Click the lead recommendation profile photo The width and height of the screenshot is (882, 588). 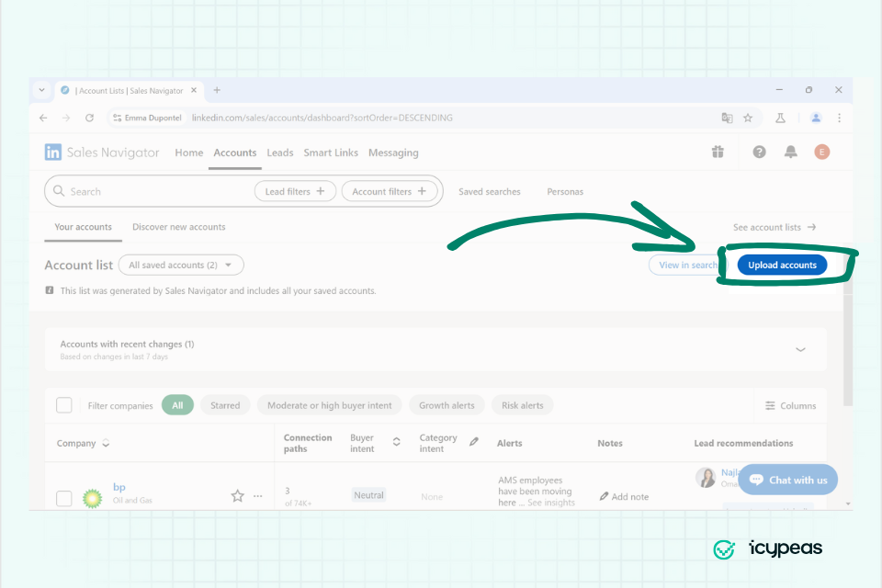coord(706,478)
